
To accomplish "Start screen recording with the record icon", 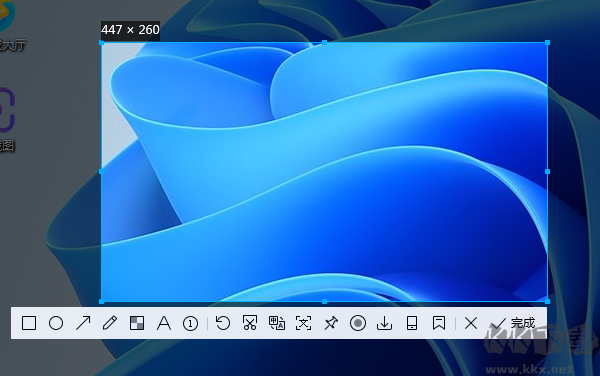I will [x=358, y=323].
